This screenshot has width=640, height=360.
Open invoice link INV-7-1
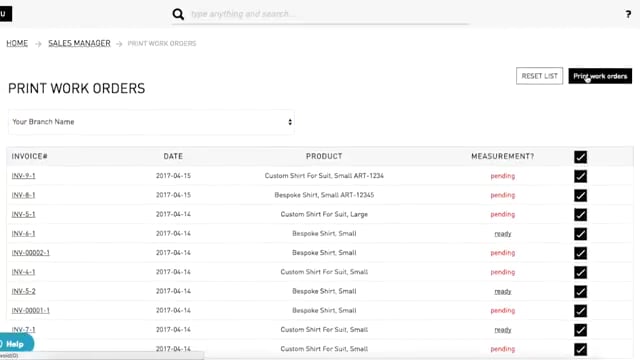pos(23,329)
